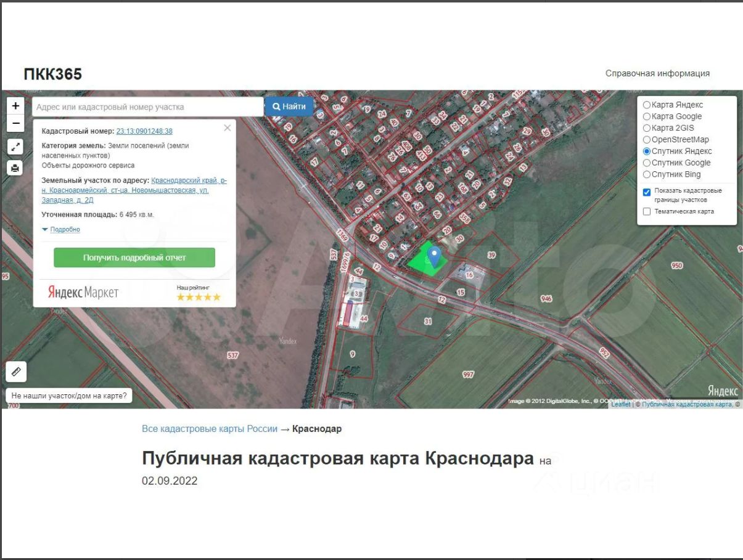743x560 pixels.
Task: Open Справочная информация menu item
Action: (x=657, y=73)
